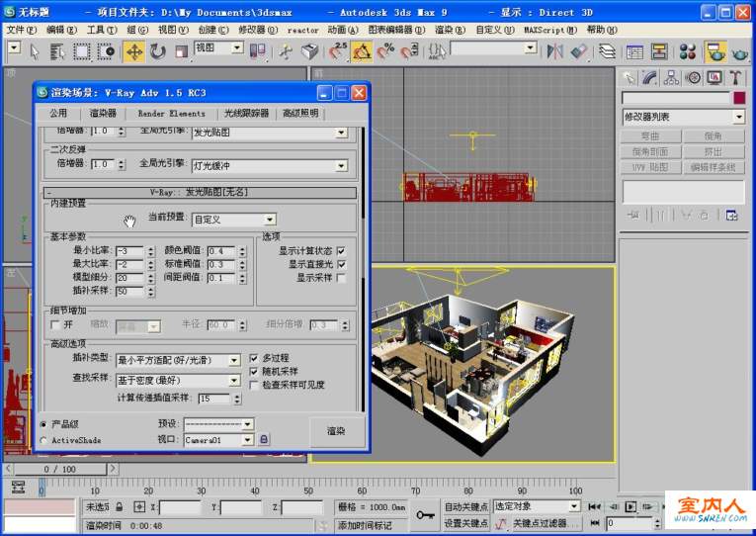Switch to the Hierarchy command panel
This screenshot has height=536, width=756.
pyautogui.click(x=671, y=78)
